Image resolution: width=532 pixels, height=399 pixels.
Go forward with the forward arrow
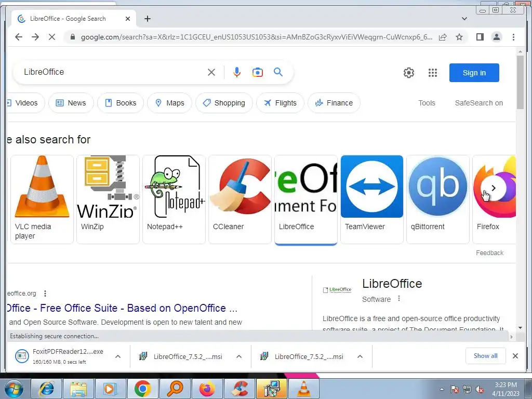[x=35, y=37]
